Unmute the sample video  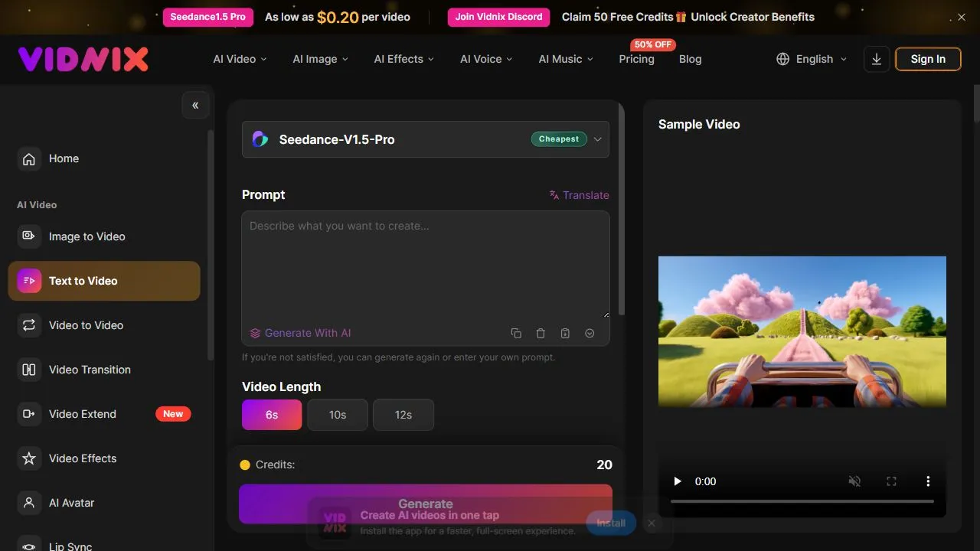[x=854, y=481]
